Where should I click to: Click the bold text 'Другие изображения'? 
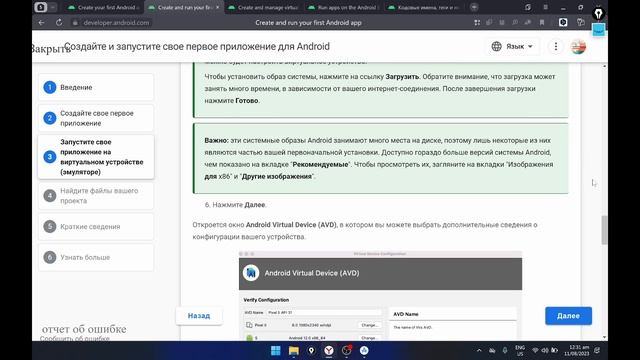point(277,176)
